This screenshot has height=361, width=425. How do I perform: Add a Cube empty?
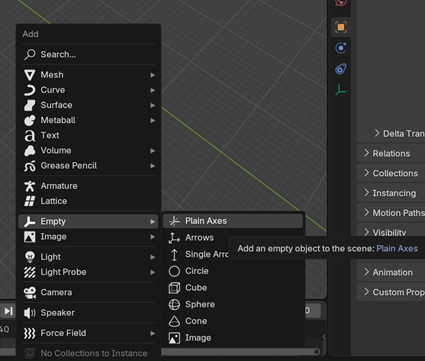pyautogui.click(x=233, y=288)
